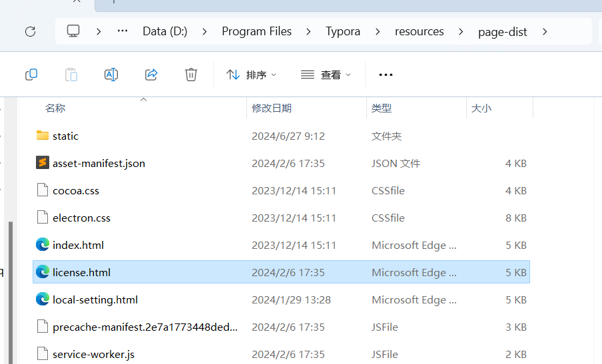Expand chevron after page-dist
Viewport: 602px width, 364px height.
pyautogui.click(x=545, y=31)
